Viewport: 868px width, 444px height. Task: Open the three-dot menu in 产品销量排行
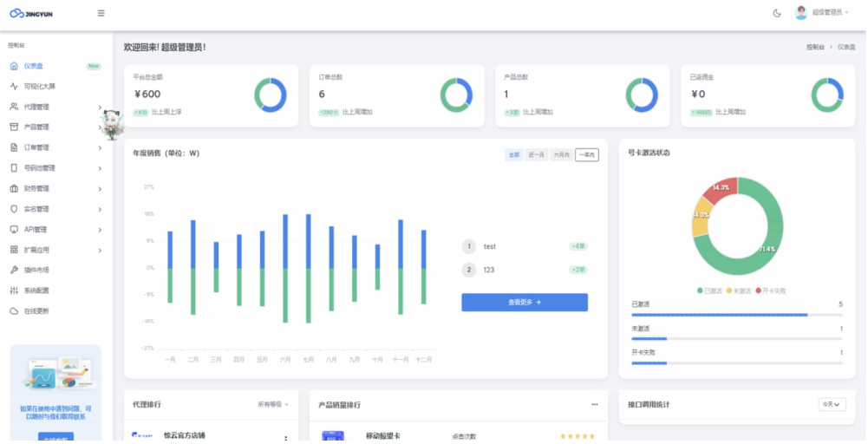tap(594, 404)
